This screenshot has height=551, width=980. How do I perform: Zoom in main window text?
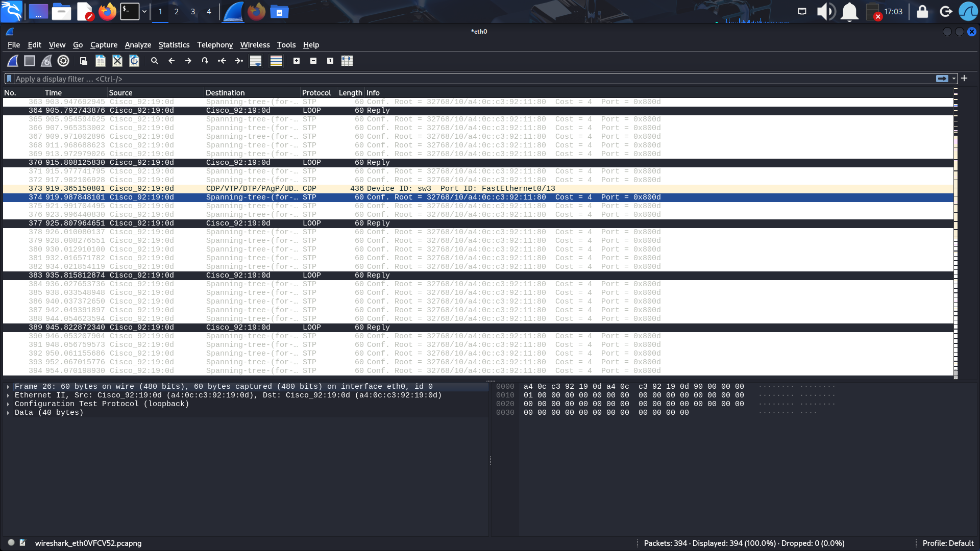click(x=297, y=61)
